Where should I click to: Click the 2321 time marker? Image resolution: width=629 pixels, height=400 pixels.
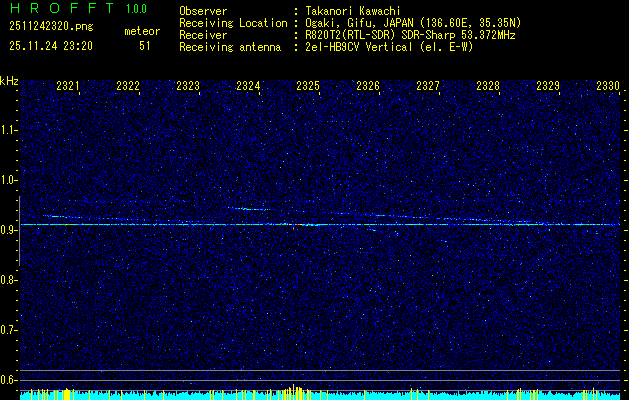pyautogui.click(x=68, y=87)
